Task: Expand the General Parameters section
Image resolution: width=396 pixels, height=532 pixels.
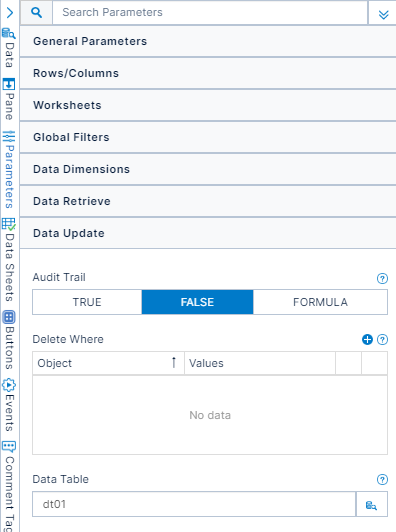Action: tap(208, 41)
